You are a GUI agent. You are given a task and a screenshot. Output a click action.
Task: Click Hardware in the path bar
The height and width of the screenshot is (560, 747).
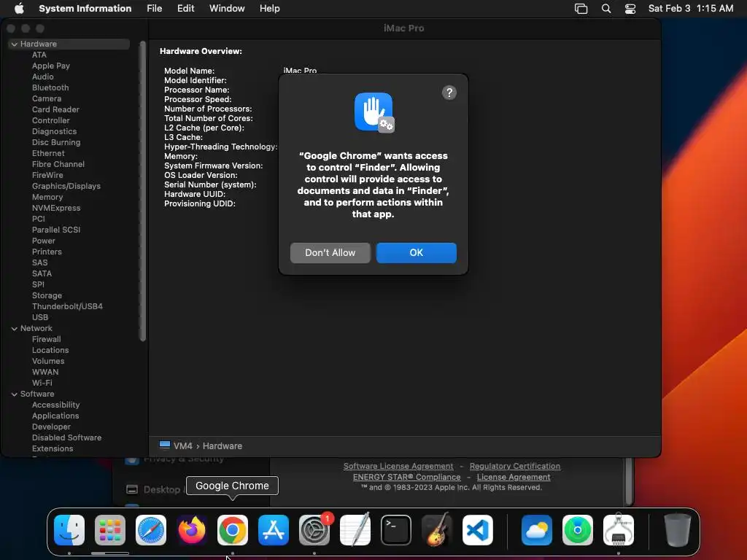click(x=222, y=446)
